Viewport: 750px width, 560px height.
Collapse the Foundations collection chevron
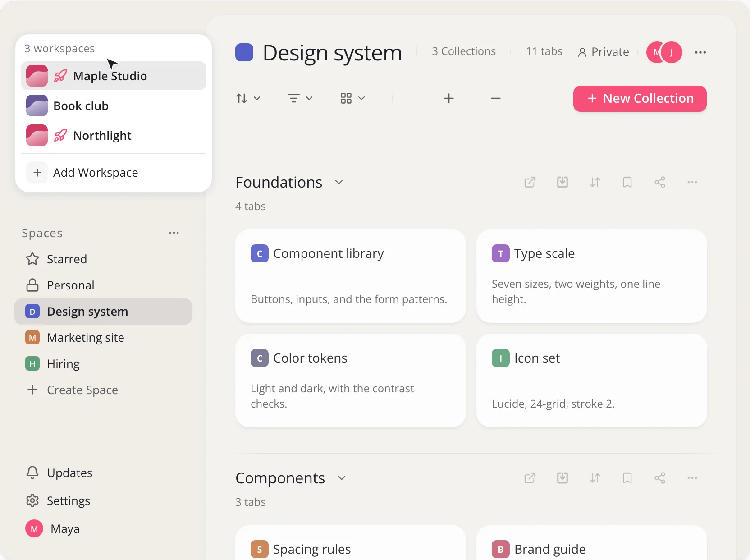coord(339,182)
